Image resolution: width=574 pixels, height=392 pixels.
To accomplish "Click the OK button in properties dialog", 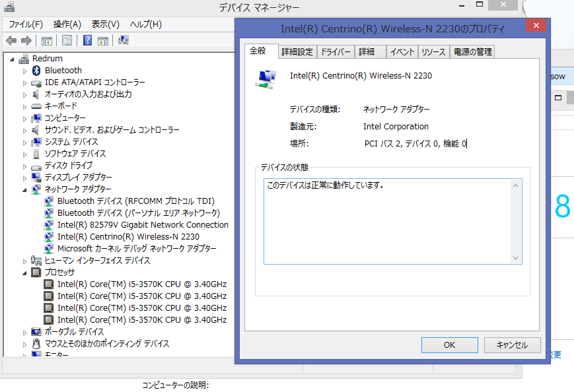I will click(x=450, y=345).
